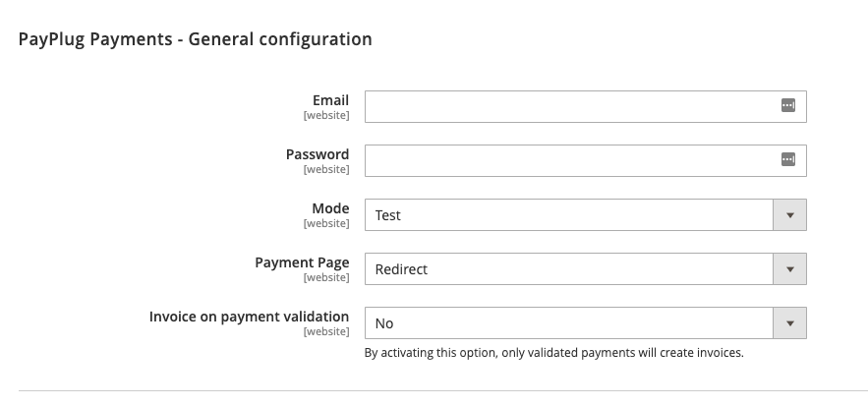Click the invoice option helper note text

click(x=553, y=352)
